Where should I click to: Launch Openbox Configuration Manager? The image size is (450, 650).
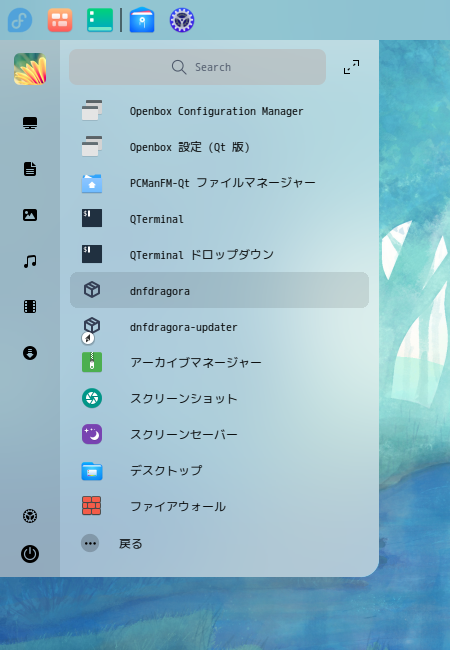[x=219, y=111]
